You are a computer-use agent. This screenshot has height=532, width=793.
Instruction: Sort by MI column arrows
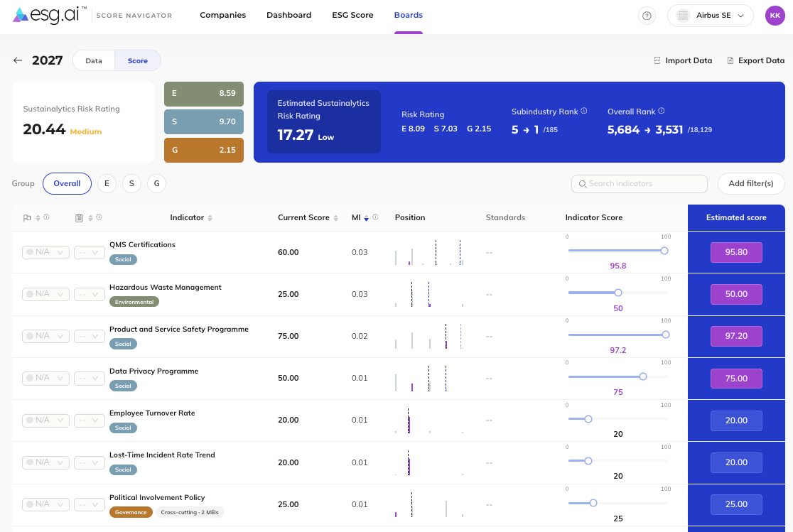pos(366,218)
